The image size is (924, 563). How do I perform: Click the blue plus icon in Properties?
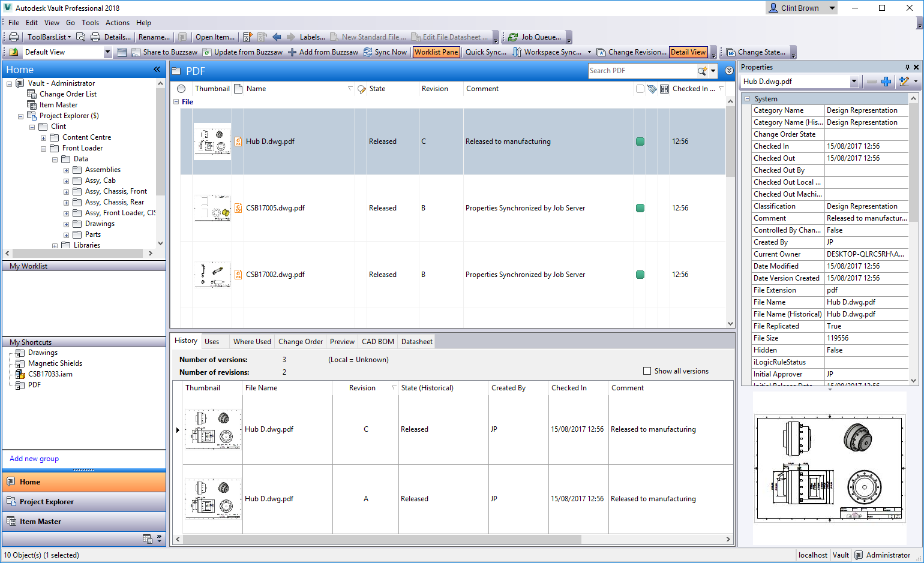[886, 82]
